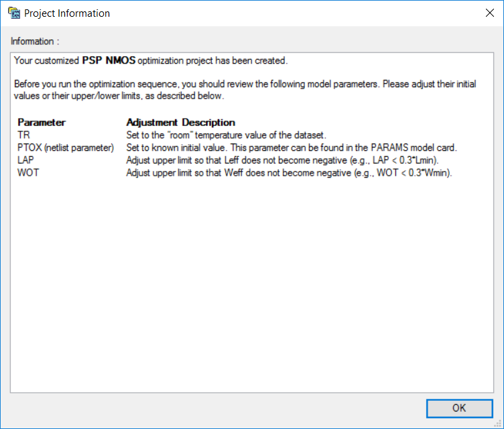Click the 'Before you run the optimization' paragraph

pyautogui.click(x=245, y=90)
